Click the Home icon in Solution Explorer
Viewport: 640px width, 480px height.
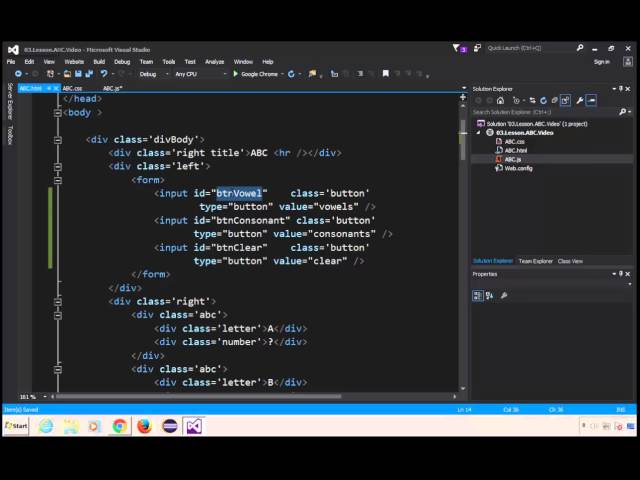500,100
